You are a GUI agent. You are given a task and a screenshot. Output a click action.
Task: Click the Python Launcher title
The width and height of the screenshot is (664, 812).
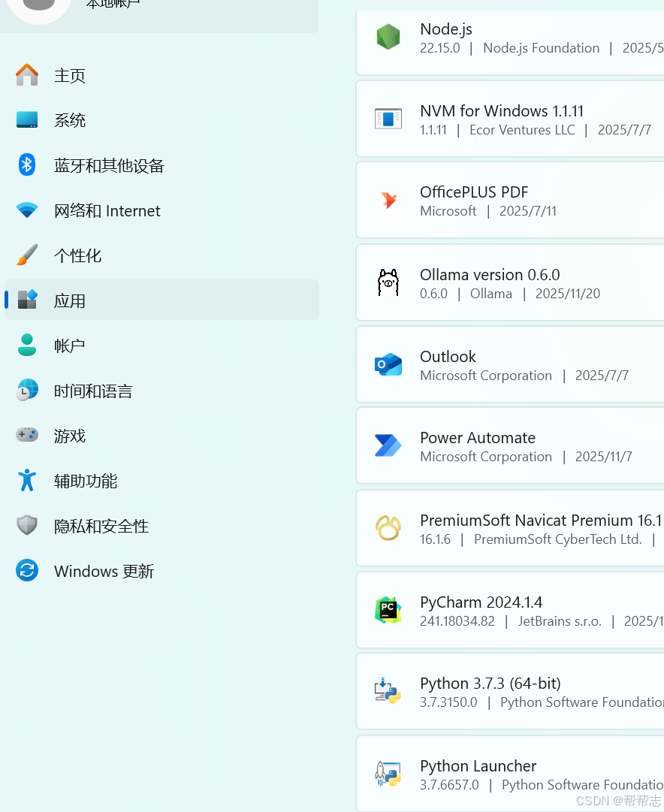pos(478,765)
